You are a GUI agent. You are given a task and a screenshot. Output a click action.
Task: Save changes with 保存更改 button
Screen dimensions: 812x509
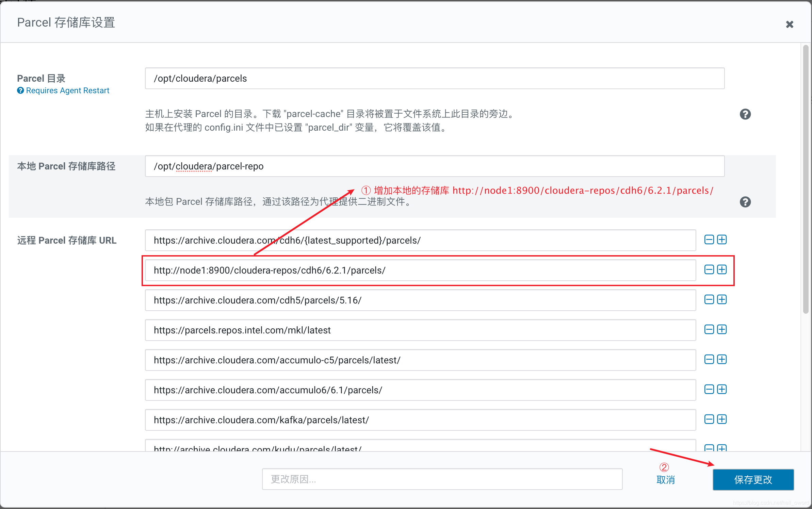coord(753,480)
